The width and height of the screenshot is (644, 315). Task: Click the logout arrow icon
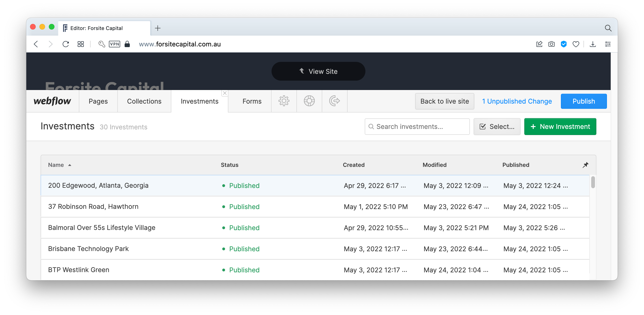pos(334,101)
